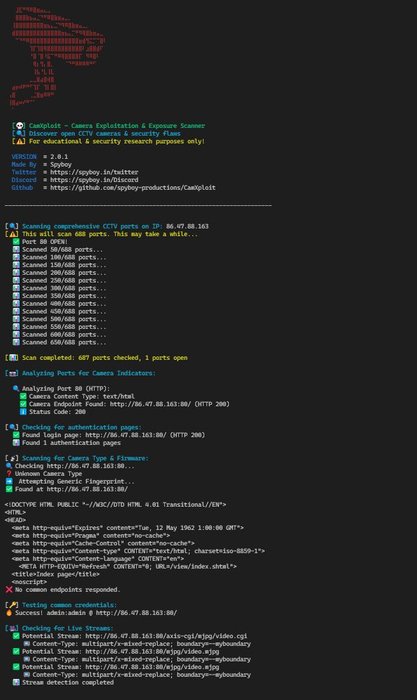This screenshot has width=417, height=700.
Task: Click the red question mark by Unknown Camera Type
Action: (9, 474)
